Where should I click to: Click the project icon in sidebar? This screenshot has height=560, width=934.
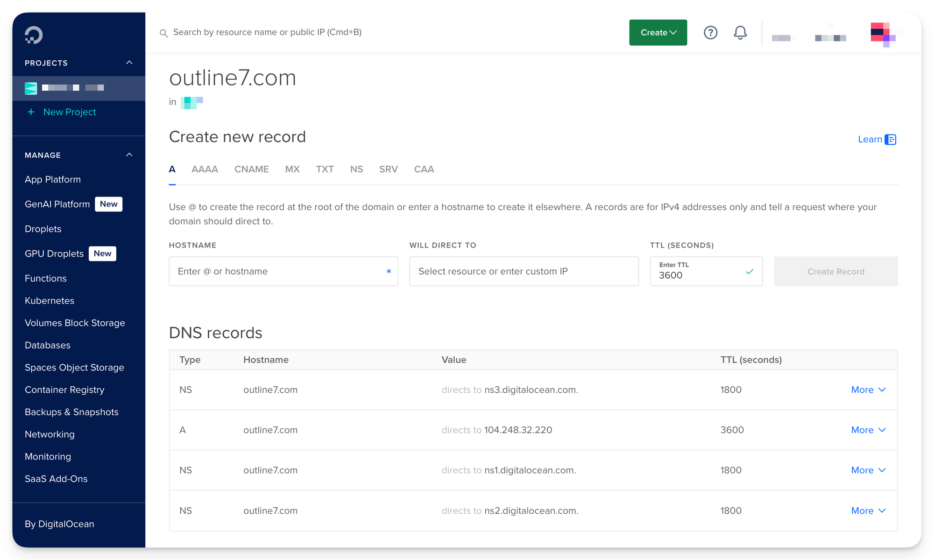click(x=31, y=88)
